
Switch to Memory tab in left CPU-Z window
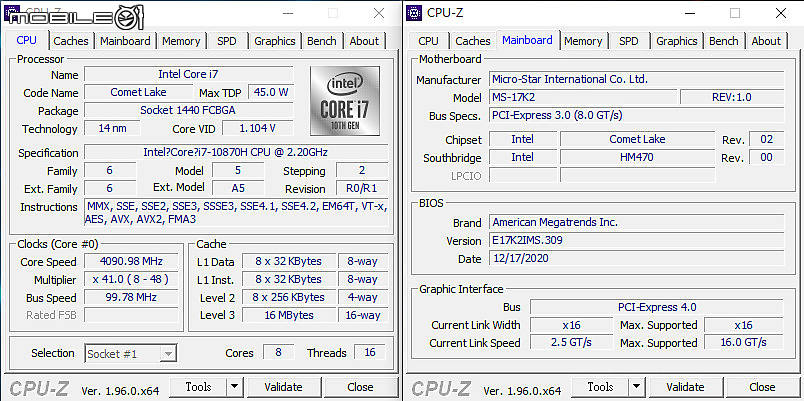click(x=181, y=41)
